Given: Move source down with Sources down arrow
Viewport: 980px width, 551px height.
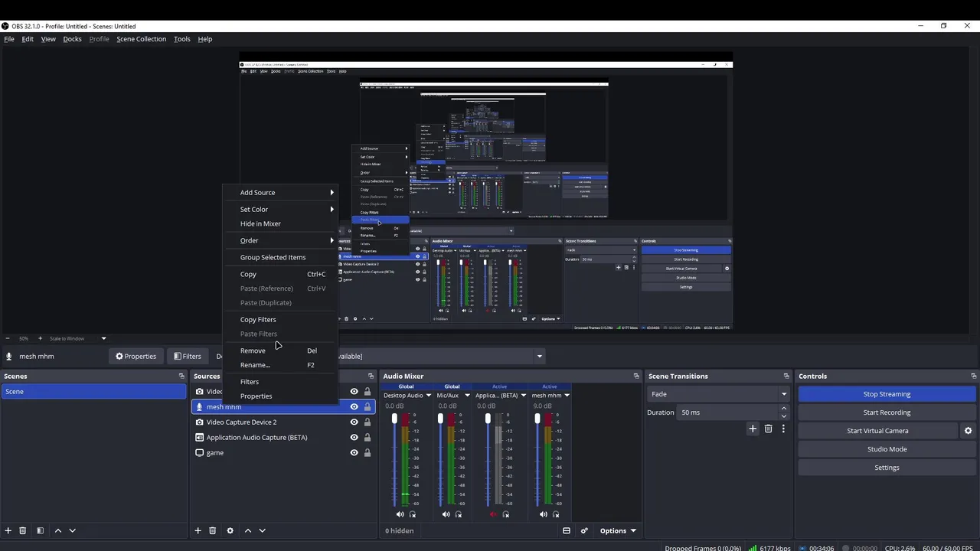Looking at the screenshot, I should (262, 530).
